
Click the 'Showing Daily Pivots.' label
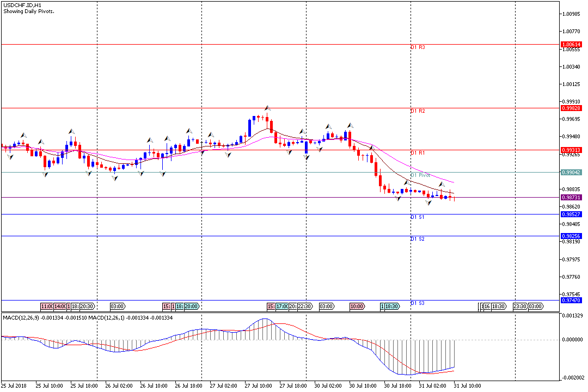(x=29, y=11)
